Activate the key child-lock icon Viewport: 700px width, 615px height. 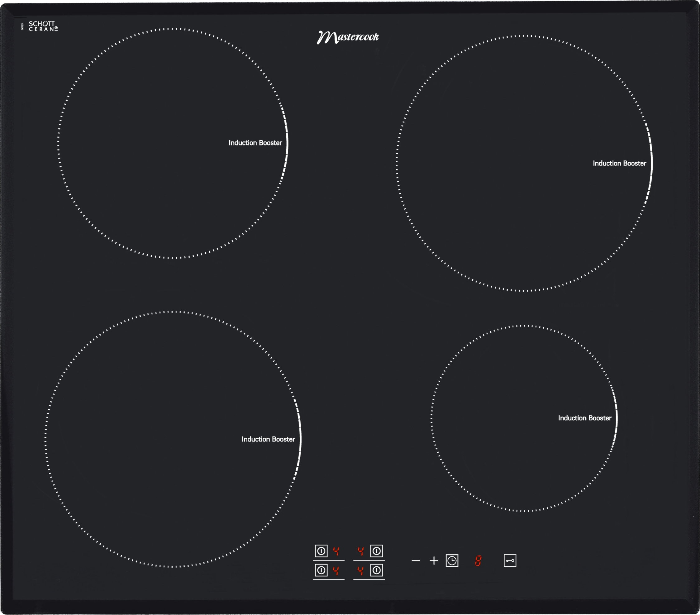510,560
